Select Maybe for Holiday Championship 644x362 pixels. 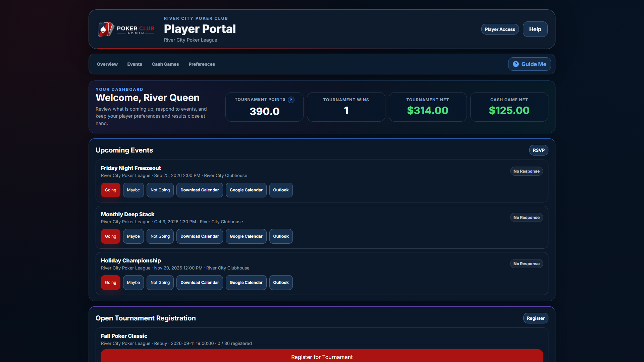pyautogui.click(x=133, y=283)
